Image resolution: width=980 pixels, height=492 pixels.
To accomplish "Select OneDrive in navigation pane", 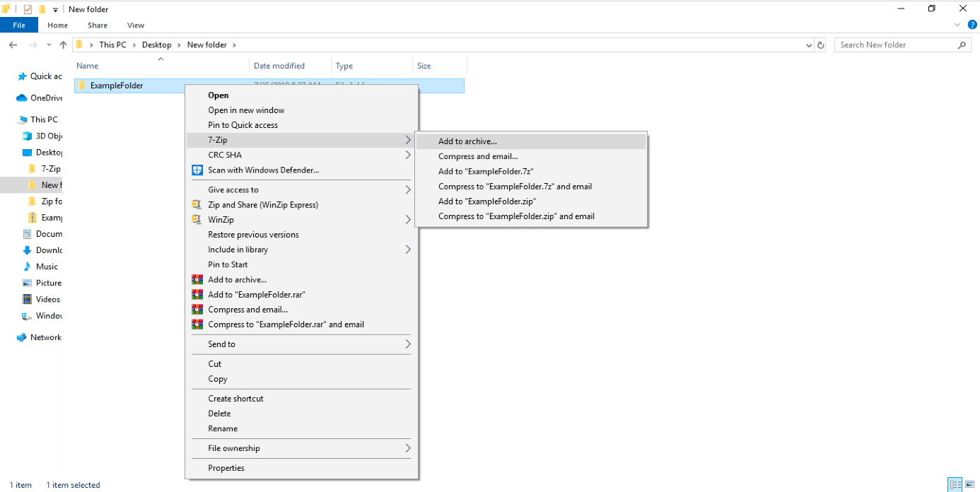I will pos(40,98).
